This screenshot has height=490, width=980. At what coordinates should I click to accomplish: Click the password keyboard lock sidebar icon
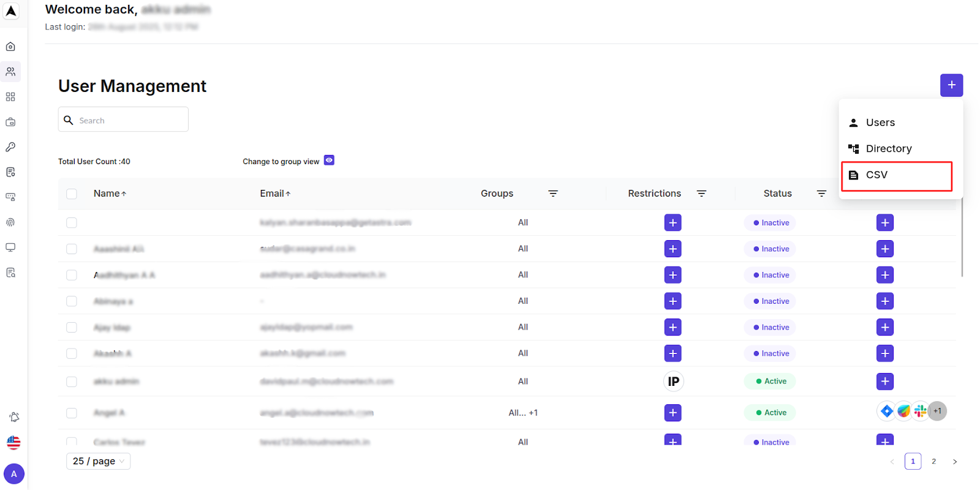tap(10, 197)
